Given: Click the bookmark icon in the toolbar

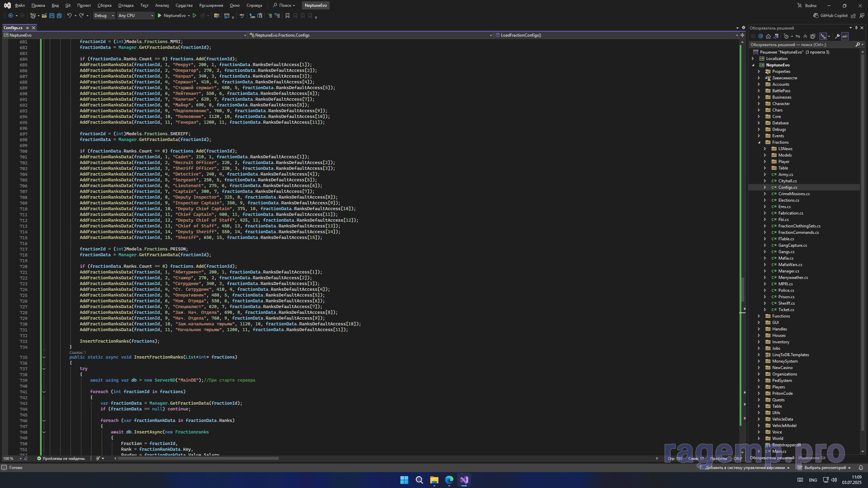Looking at the screenshot, I should [x=287, y=16].
